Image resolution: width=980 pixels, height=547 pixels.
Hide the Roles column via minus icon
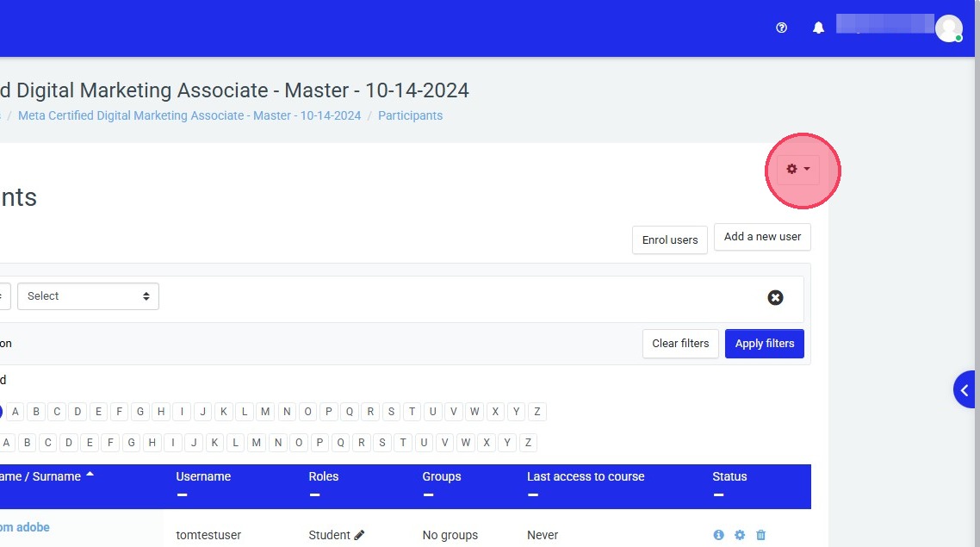pyautogui.click(x=314, y=494)
